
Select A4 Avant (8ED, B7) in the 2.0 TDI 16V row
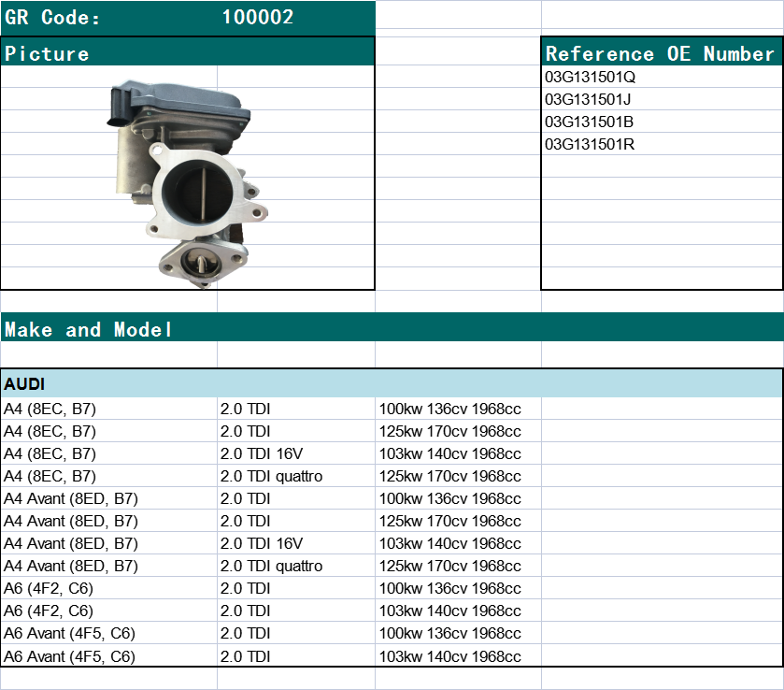[70, 543]
